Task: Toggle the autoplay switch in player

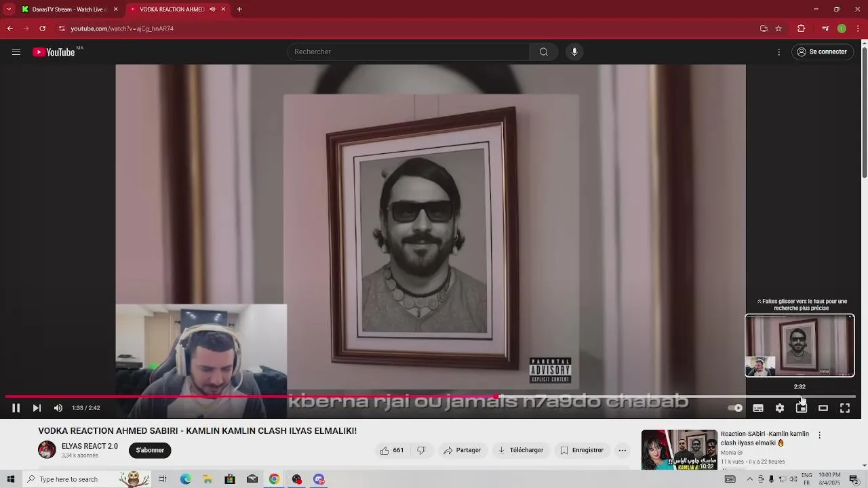Action: (735, 408)
